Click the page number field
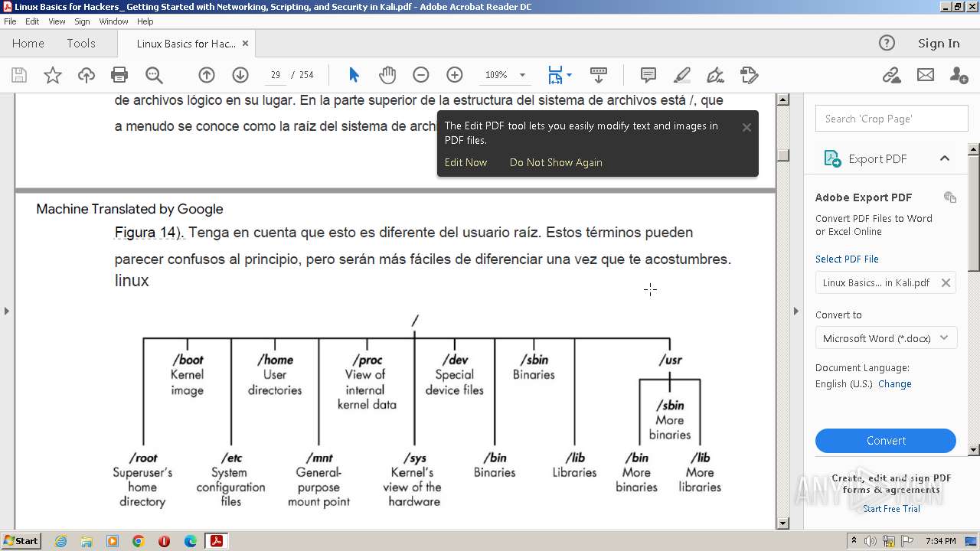 (276, 75)
